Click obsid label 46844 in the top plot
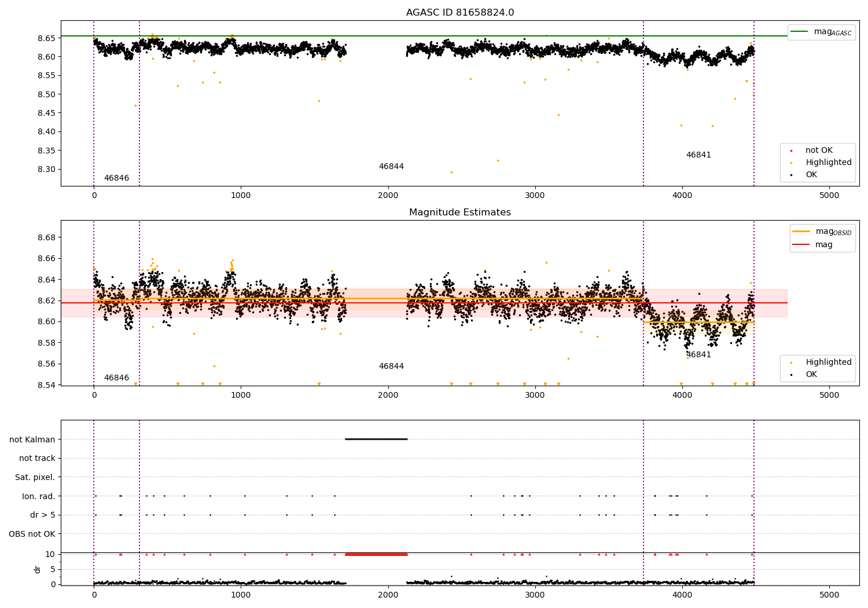 391,167
